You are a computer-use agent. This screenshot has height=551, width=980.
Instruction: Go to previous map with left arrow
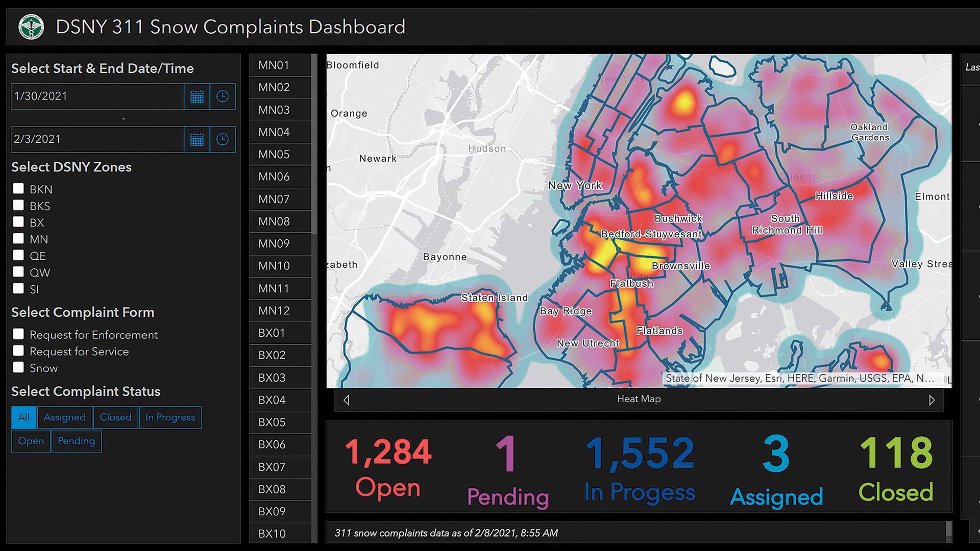click(347, 400)
